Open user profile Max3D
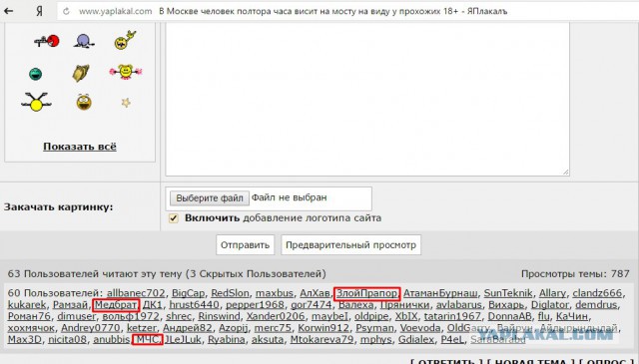The image size is (639, 364). click(x=24, y=339)
